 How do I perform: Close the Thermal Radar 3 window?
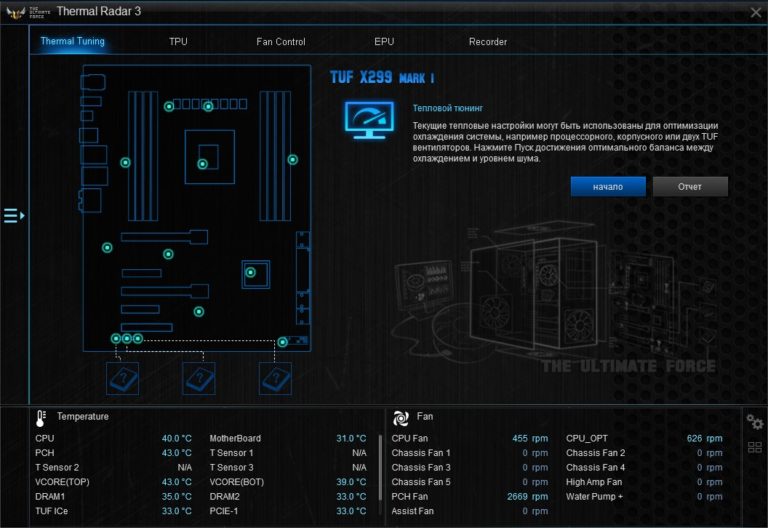point(756,13)
